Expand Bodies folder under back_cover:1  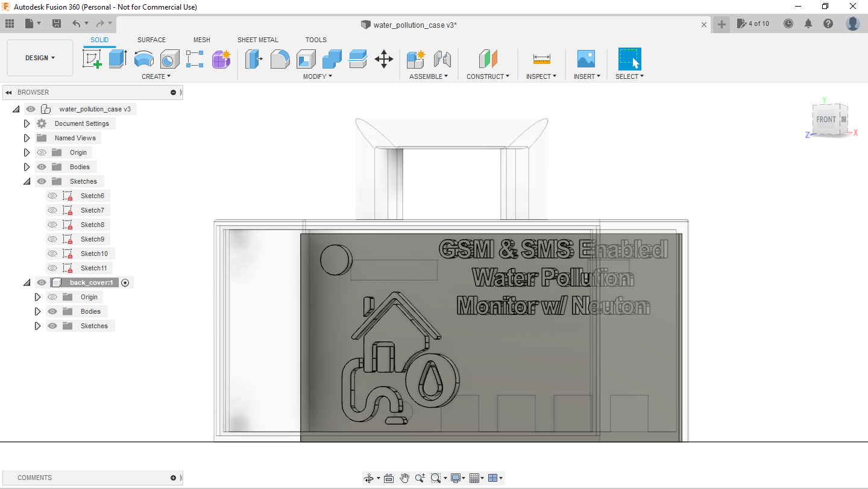click(37, 311)
